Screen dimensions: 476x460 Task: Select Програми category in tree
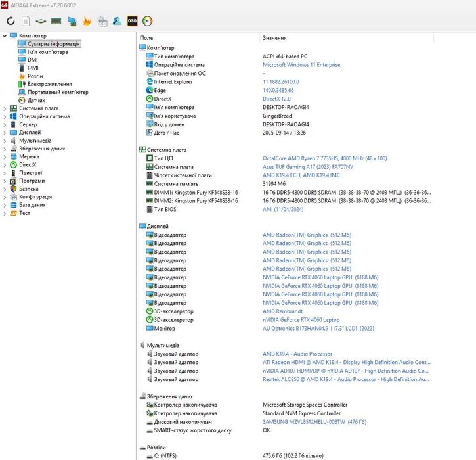click(32, 181)
